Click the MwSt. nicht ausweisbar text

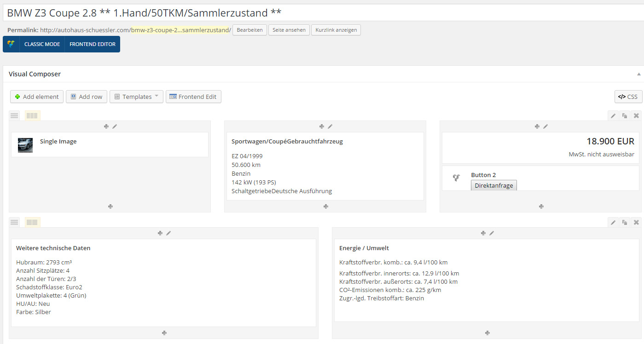(x=602, y=155)
